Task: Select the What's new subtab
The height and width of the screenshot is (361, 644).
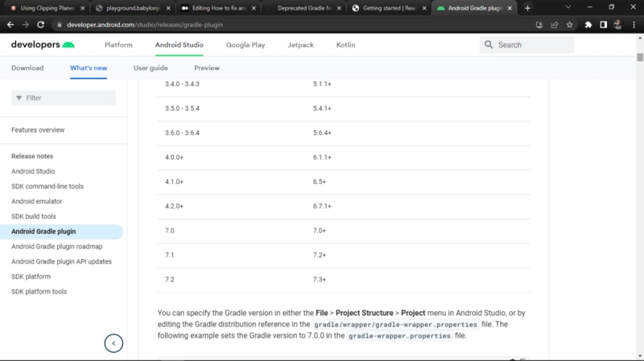Action: (89, 68)
